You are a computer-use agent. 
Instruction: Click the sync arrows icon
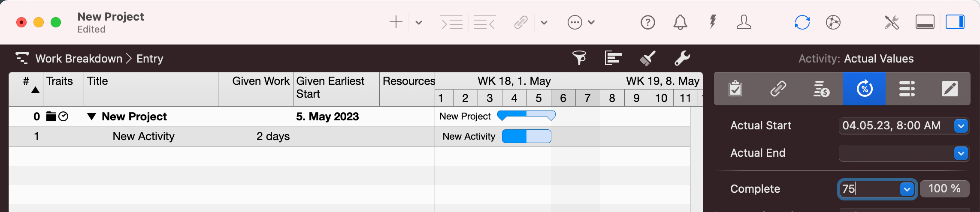click(802, 22)
